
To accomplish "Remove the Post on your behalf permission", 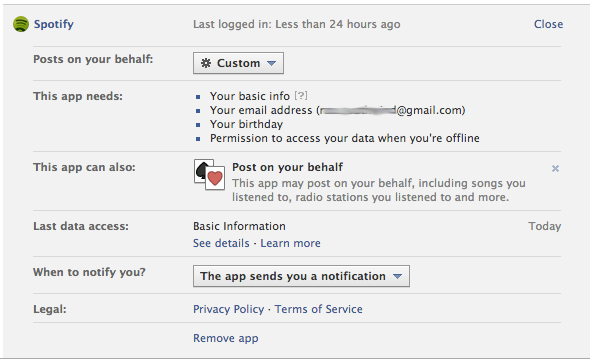I will click(x=555, y=169).
